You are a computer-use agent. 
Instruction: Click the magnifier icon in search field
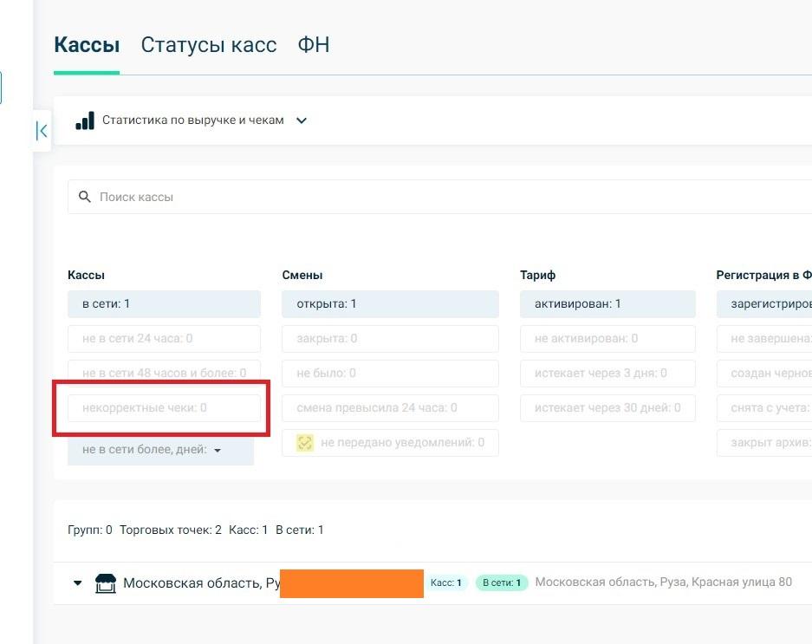click(x=85, y=197)
